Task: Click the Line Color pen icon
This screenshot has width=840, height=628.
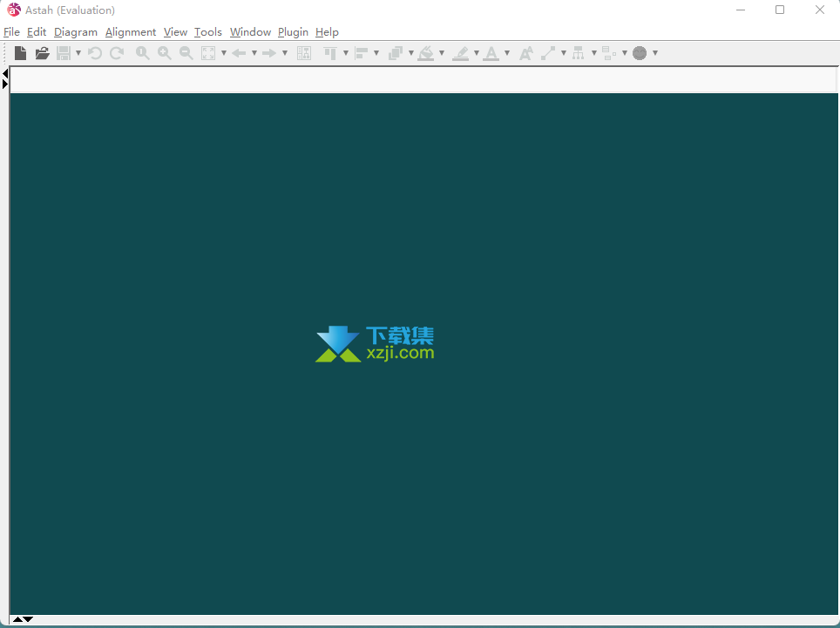Action: pyautogui.click(x=460, y=53)
